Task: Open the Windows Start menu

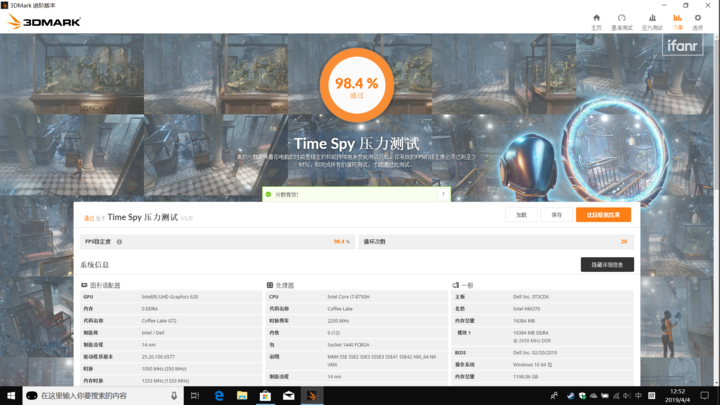Action: (x=11, y=395)
